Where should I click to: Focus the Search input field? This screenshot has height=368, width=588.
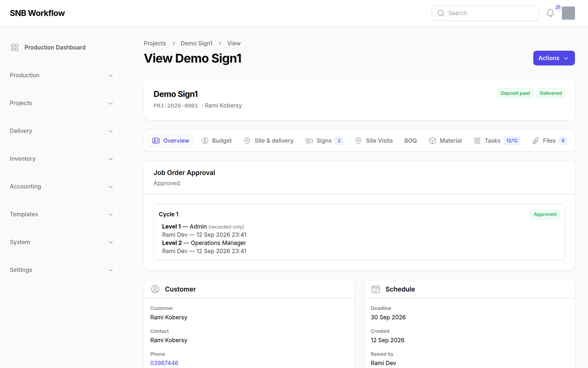tap(485, 13)
